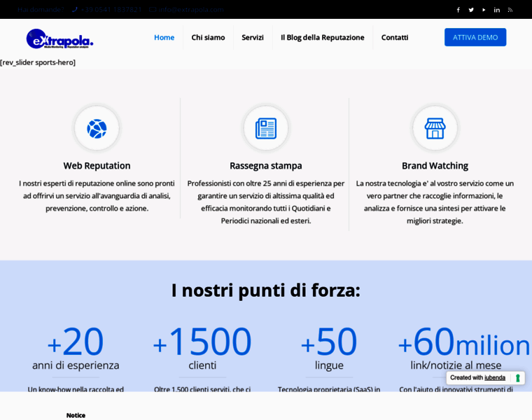
Task: Click the Web Reputation globe icon
Action: (x=97, y=129)
